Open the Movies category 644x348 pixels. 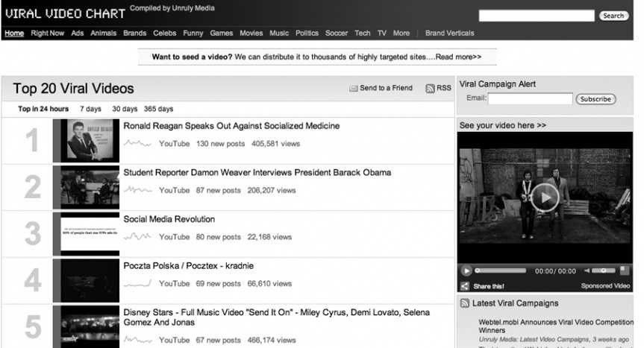pos(251,34)
